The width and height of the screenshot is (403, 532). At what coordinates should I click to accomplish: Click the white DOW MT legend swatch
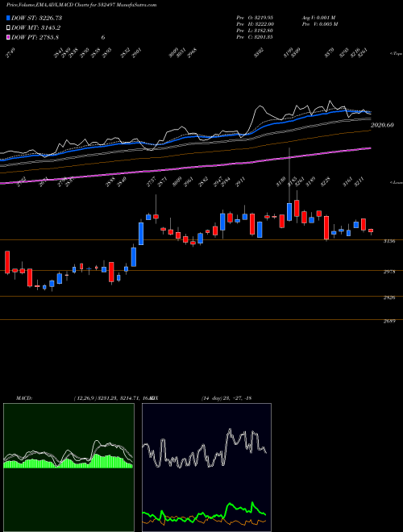click(9, 28)
